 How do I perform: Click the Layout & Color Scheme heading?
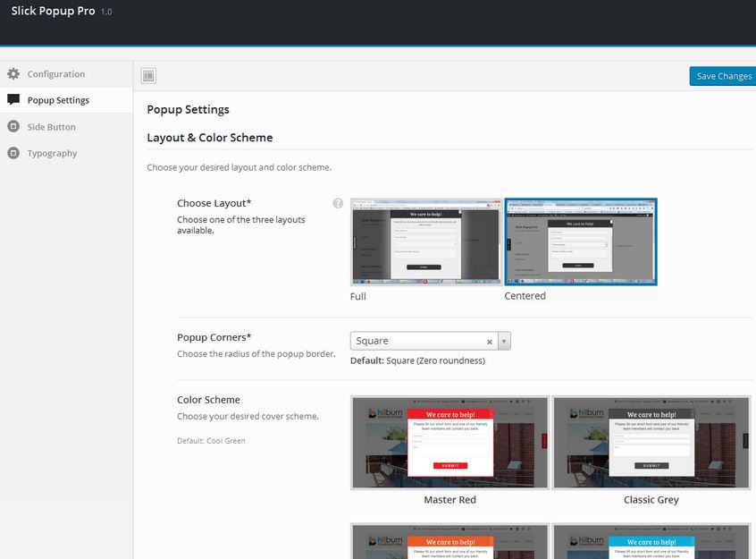pyautogui.click(x=210, y=138)
